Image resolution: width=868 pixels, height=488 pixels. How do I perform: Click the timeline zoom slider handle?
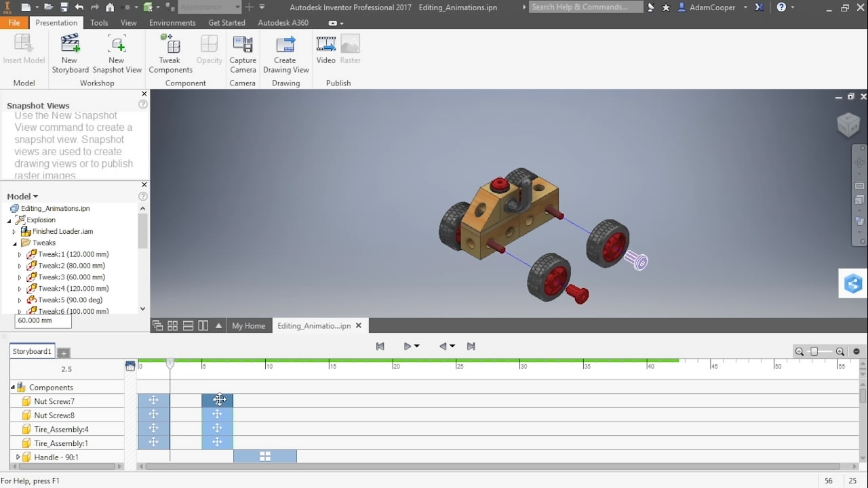[x=814, y=351]
